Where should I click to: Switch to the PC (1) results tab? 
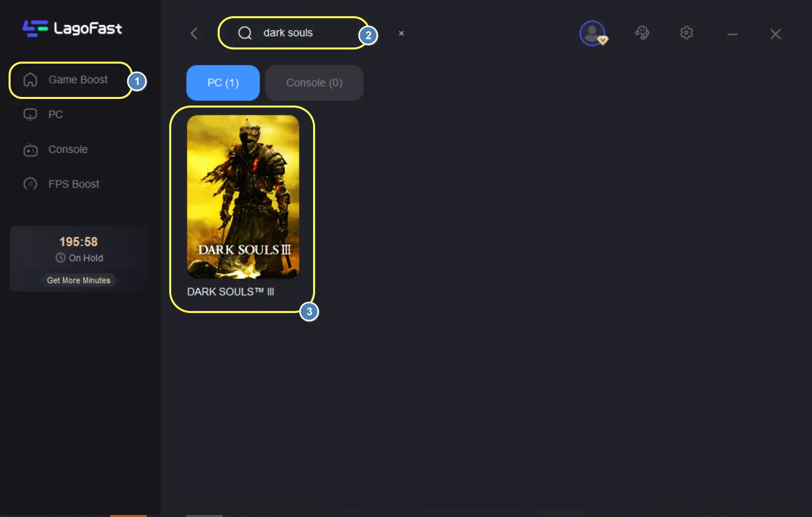click(223, 83)
